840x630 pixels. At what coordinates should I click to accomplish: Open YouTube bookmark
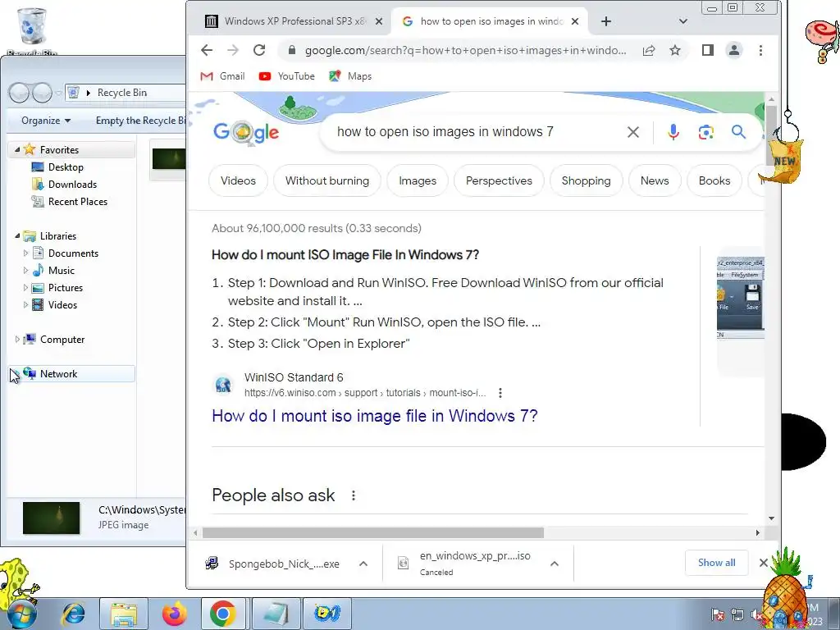coord(286,76)
